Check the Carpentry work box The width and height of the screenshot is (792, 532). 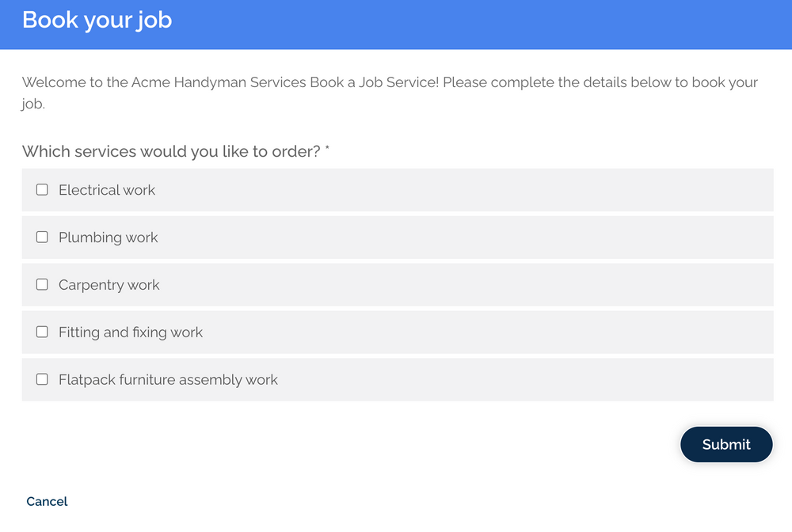[42, 285]
